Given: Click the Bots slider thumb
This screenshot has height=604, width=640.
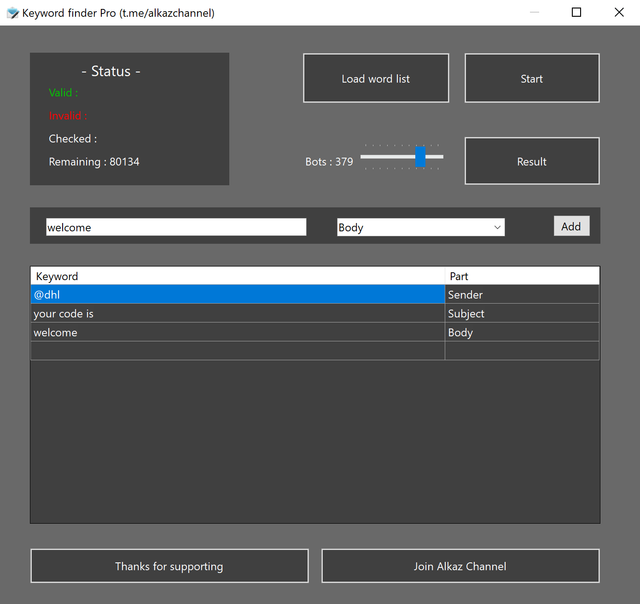Looking at the screenshot, I should pos(420,157).
